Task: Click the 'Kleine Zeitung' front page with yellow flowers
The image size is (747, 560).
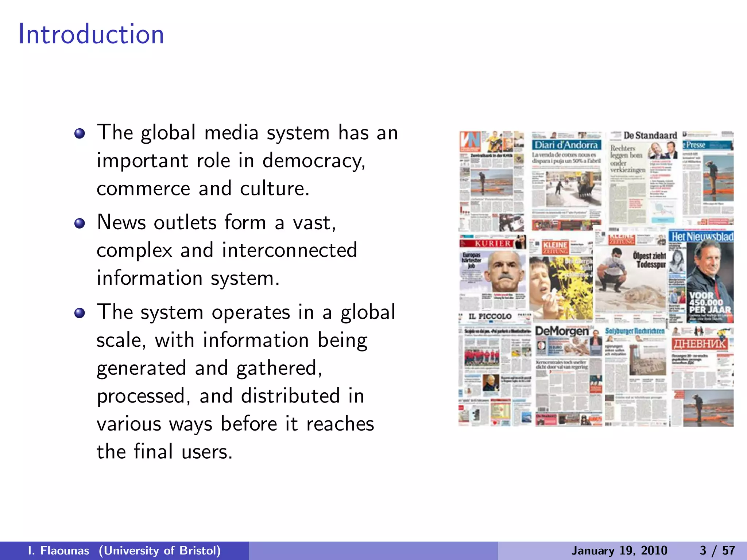Action: [561, 279]
